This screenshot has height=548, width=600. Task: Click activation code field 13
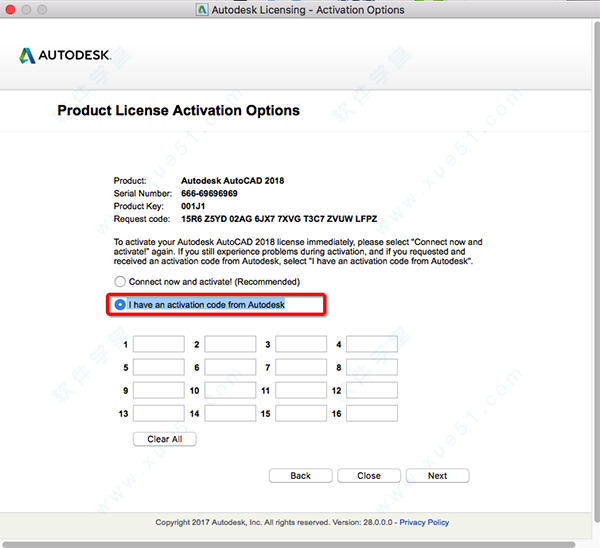coord(158,413)
